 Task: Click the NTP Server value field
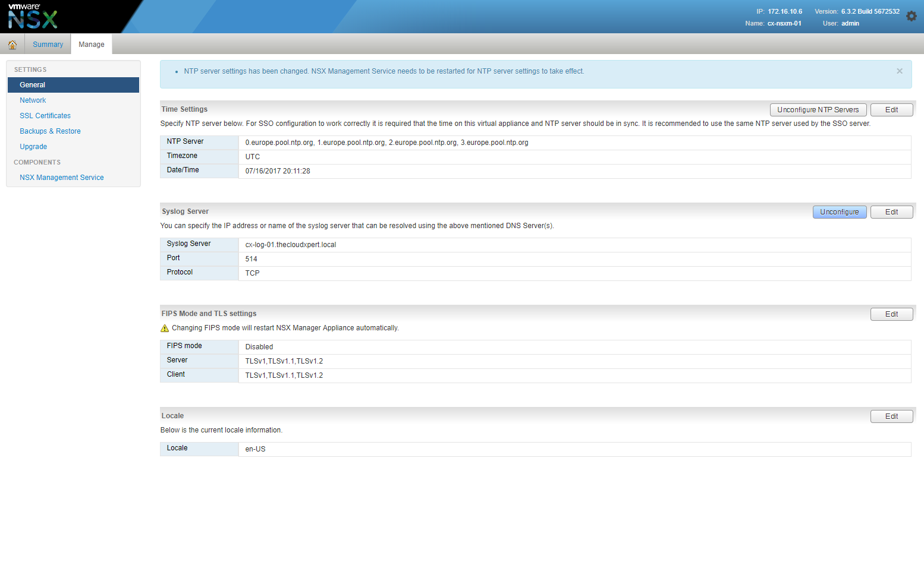[386, 143]
